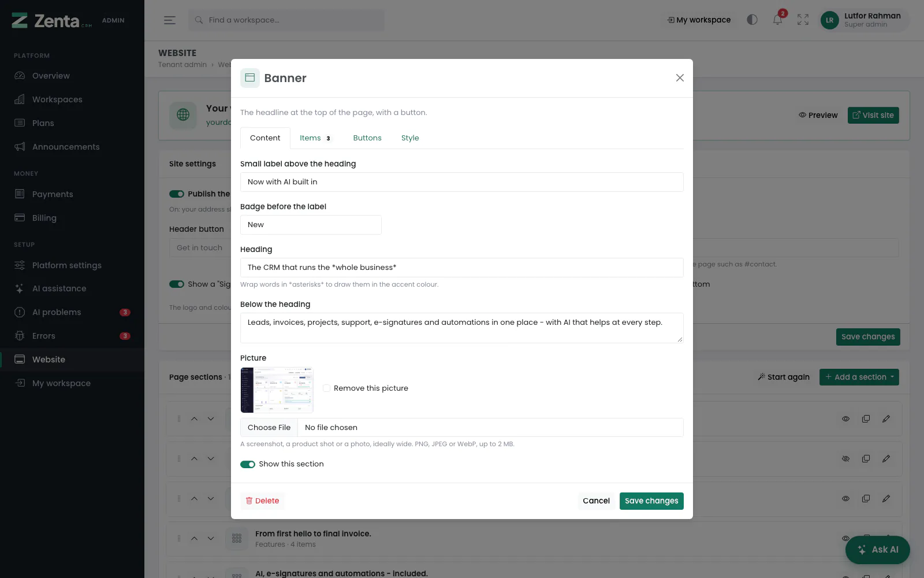Click Save changes in Banner dialog
The width and height of the screenshot is (924, 578).
(651, 501)
